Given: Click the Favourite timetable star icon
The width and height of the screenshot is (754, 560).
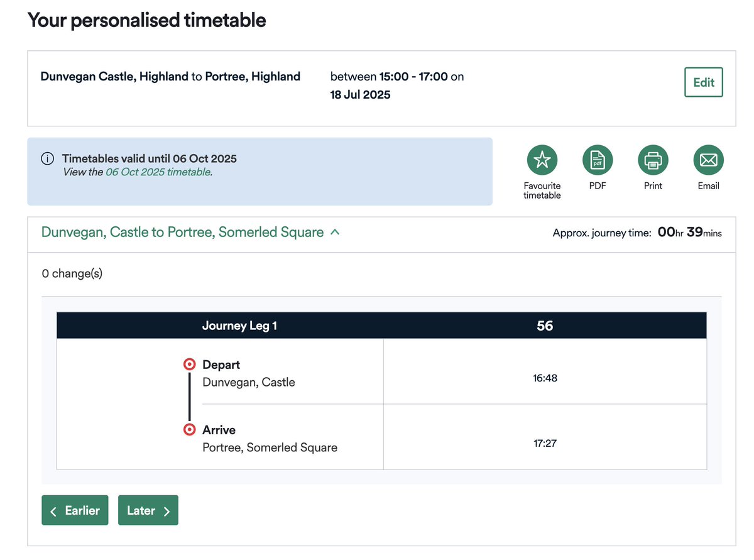Looking at the screenshot, I should pos(542,160).
